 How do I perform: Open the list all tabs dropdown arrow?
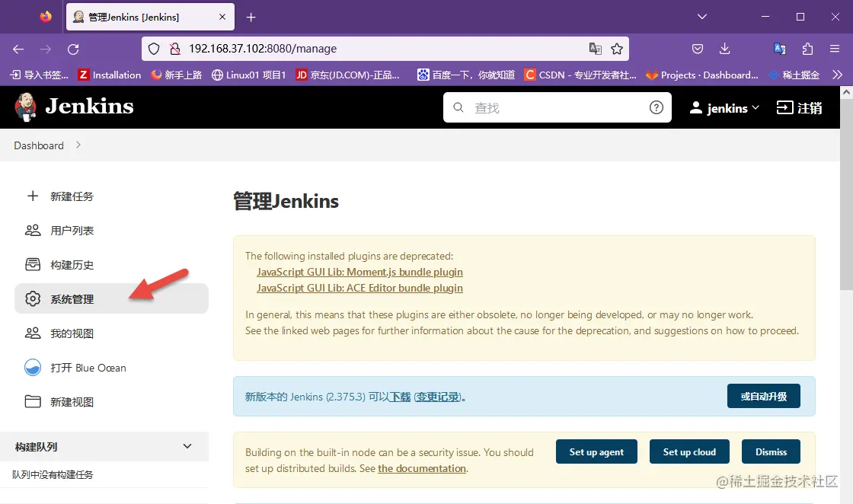[701, 17]
